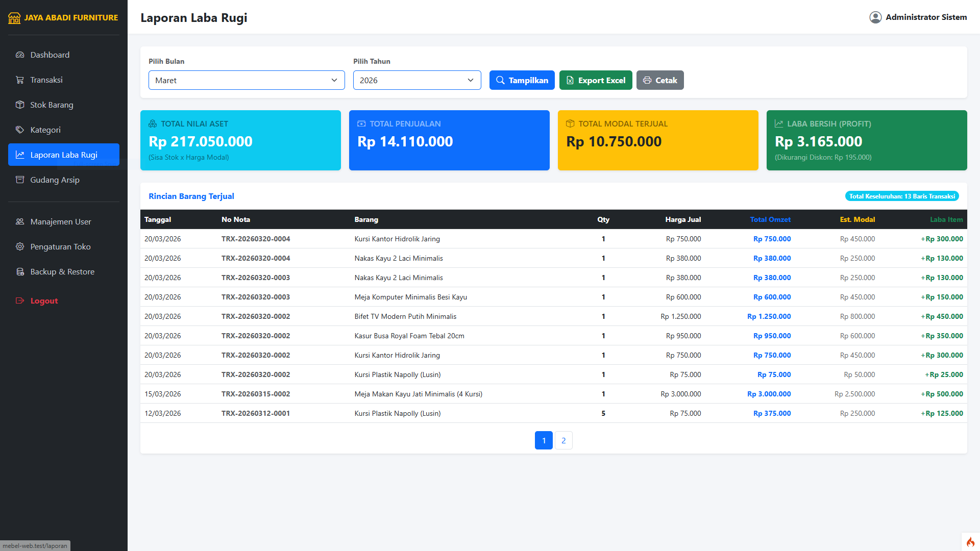Open the Pilih Bulan dropdown

pos(247,80)
